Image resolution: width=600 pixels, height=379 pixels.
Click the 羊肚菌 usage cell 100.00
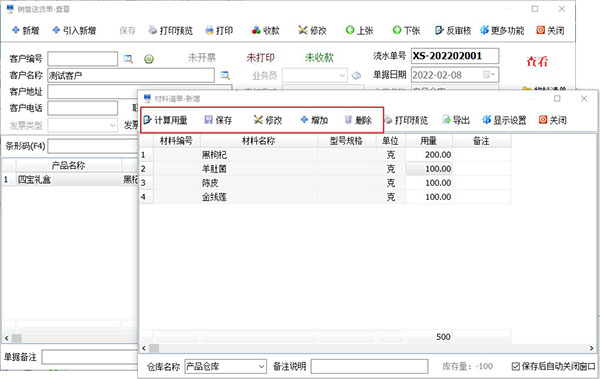[429, 169]
